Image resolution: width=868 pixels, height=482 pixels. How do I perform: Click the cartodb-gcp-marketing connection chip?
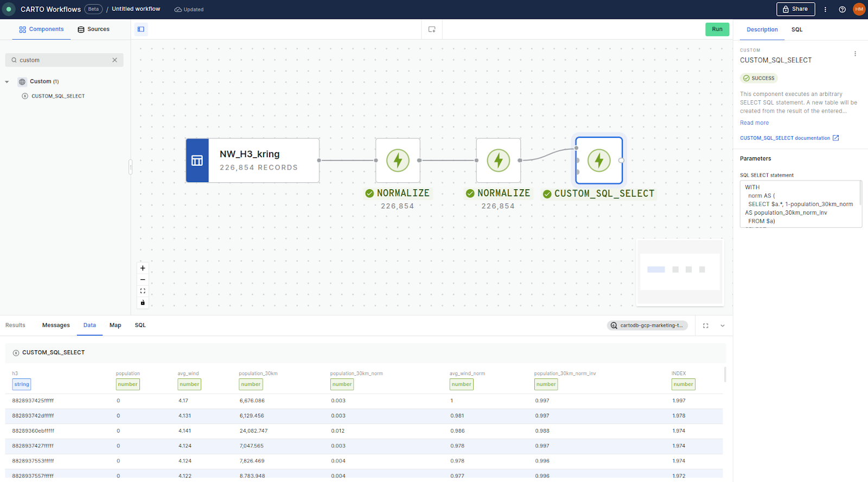click(x=647, y=325)
